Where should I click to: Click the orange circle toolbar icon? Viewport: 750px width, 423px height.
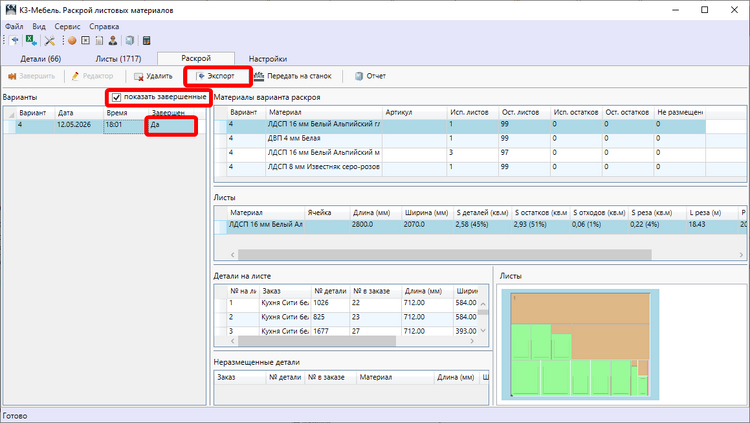pyautogui.click(x=72, y=41)
